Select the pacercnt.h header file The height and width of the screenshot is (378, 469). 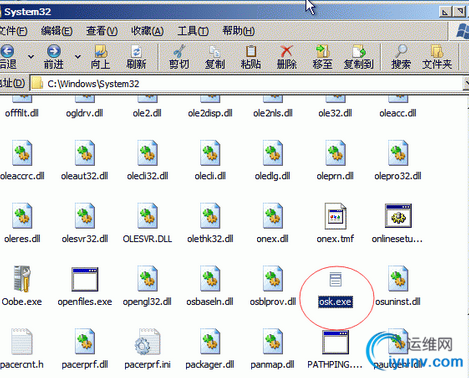22,349
